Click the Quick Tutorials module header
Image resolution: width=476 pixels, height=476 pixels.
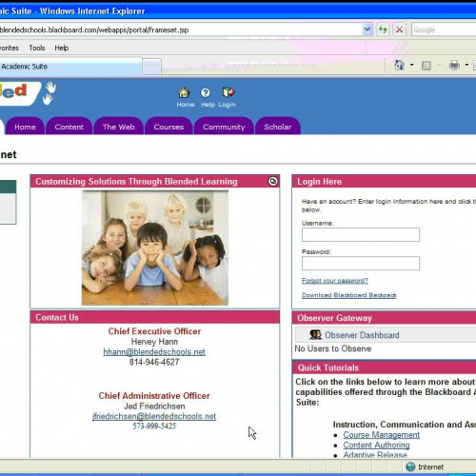pos(384,367)
